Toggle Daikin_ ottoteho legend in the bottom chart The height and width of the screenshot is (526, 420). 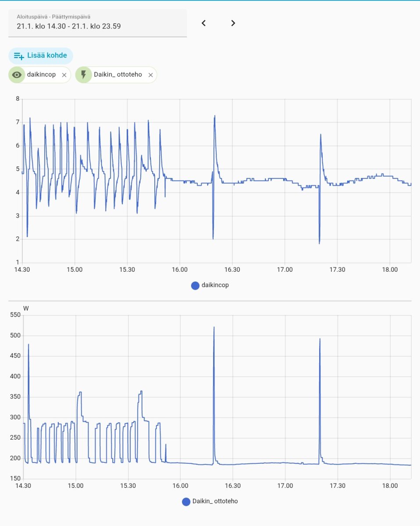click(x=210, y=501)
